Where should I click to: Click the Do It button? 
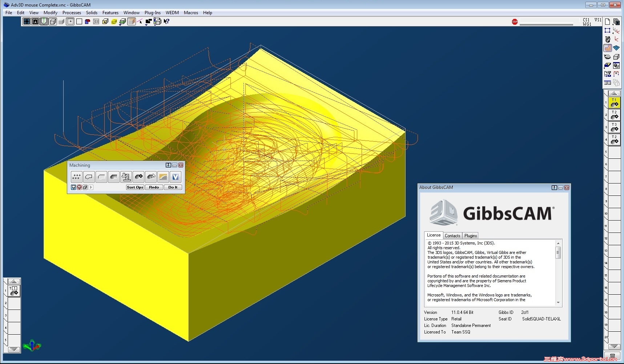point(173,187)
